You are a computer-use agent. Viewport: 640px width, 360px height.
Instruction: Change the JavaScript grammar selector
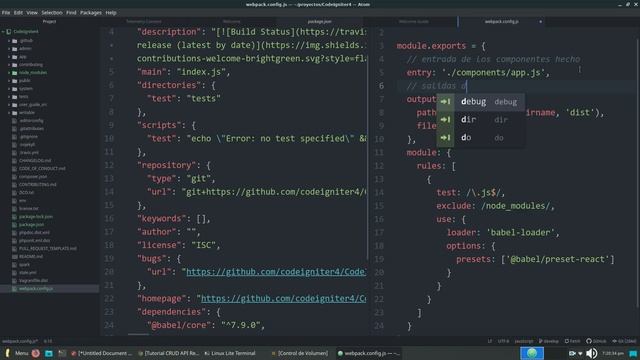523,341
